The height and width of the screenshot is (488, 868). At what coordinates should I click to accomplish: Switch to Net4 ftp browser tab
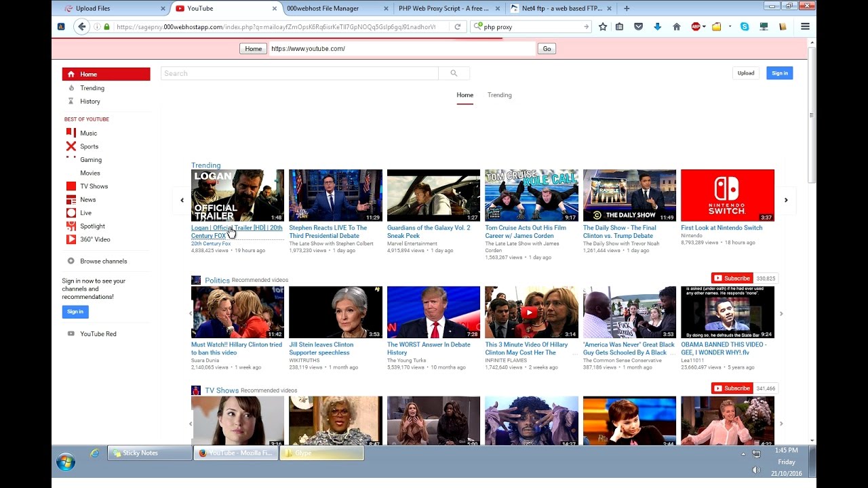pyautogui.click(x=561, y=8)
